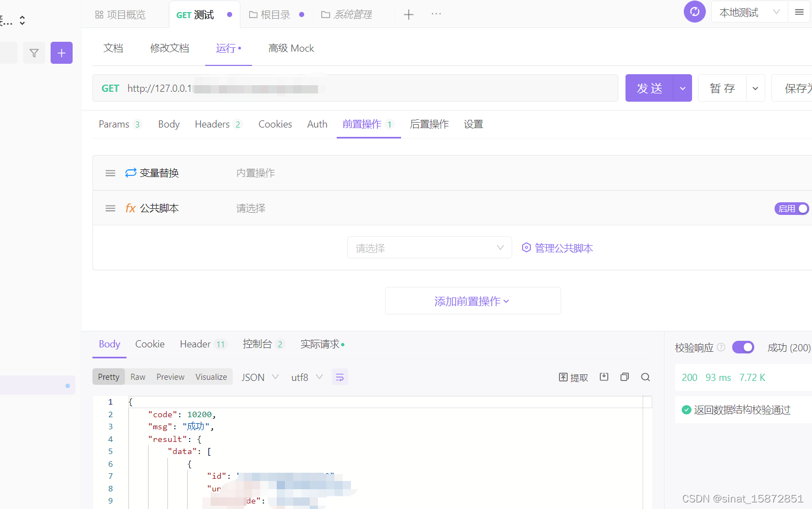The width and height of the screenshot is (812, 509).
Task: Switch response view to Pretty
Action: pyautogui.click(x=108, y=377)
